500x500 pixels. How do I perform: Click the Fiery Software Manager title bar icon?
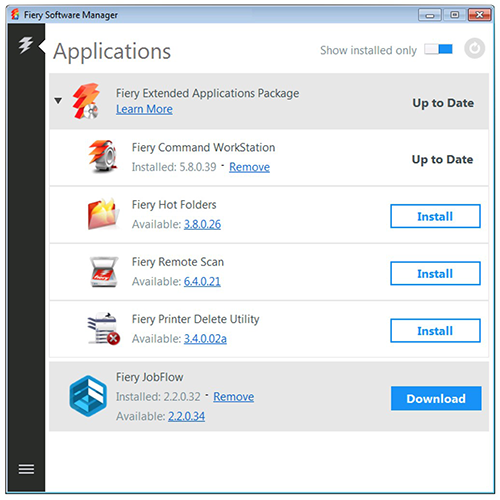click(x=15, y=15)
